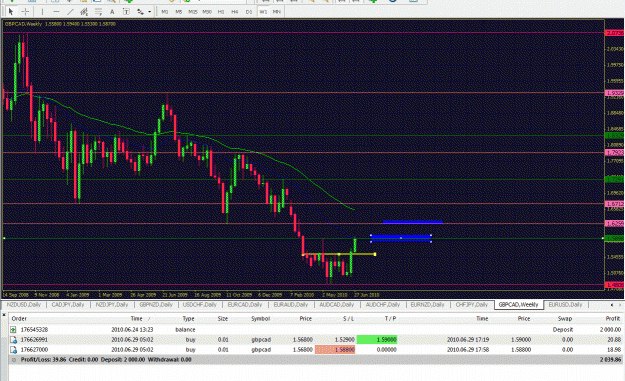The width and height of the screenshot is (625, 381).
Task: Sort history by the Order column
Action: click(x=19, y=318)
